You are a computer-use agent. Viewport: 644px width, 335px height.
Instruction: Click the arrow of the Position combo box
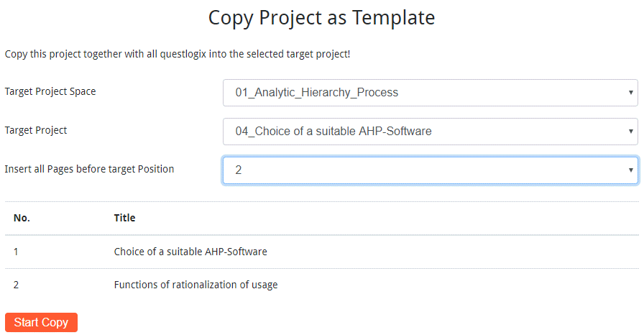click(630, 170)
